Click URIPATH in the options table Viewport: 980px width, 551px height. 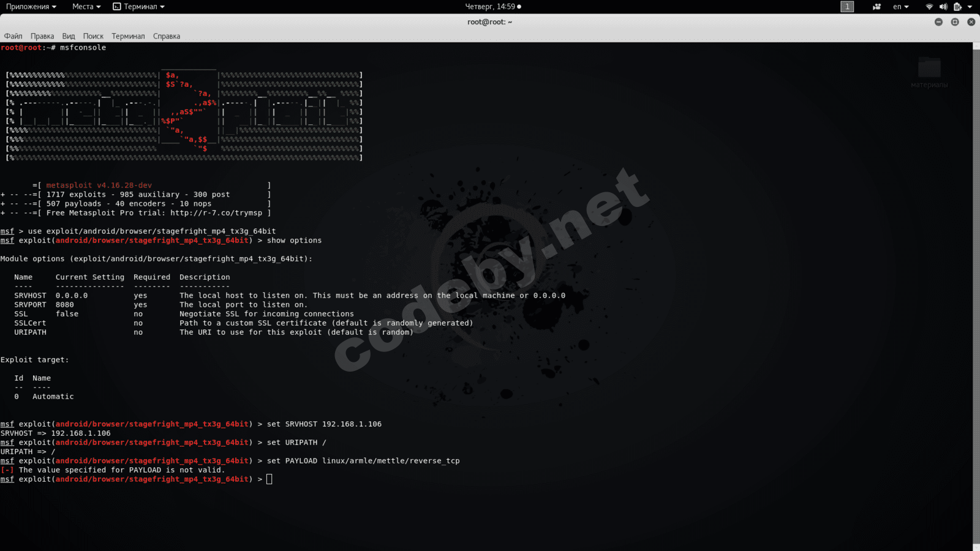pyautogui.click(x=31, y=332)
